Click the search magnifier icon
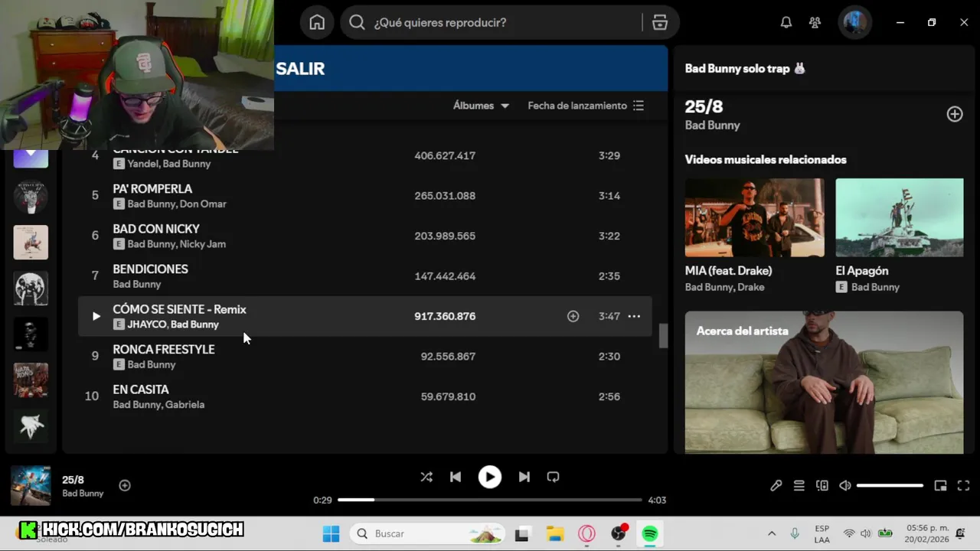Screen dimensions: 980x551 357,22
